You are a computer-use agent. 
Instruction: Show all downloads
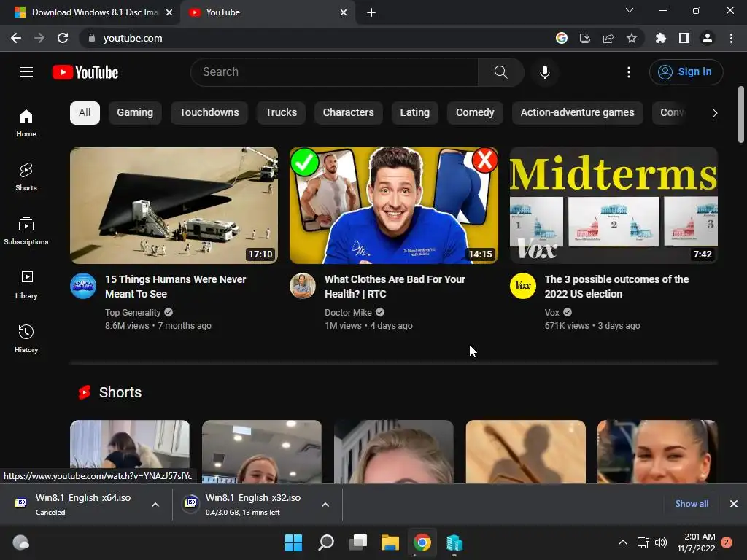tap(692, 504)
